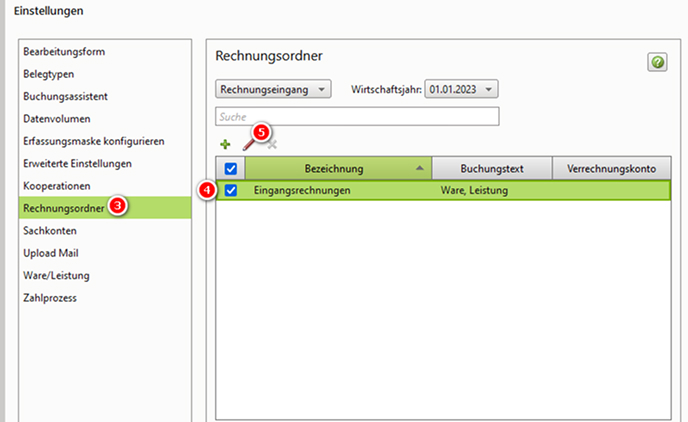The width and height of the screenshot is (688, 422).
Task: Go to Buchungsassistent settings
Action: (x=65, y=96)
